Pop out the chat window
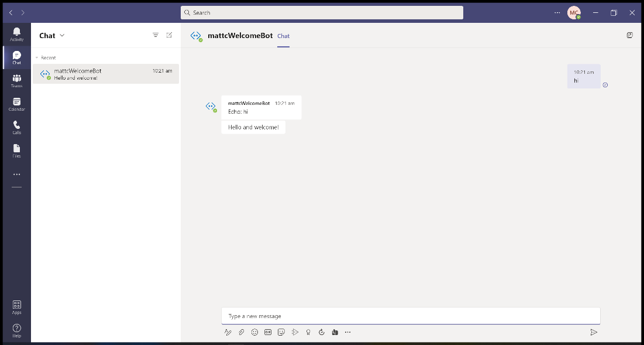Viewport: 644px width, 345px height. [x=629, y=35]
